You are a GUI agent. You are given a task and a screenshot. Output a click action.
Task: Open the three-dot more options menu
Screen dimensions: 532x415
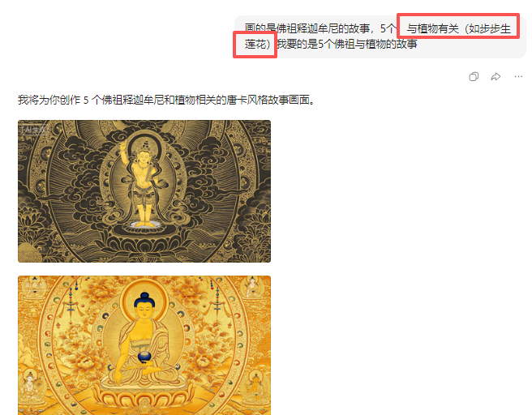coord(518,77)
